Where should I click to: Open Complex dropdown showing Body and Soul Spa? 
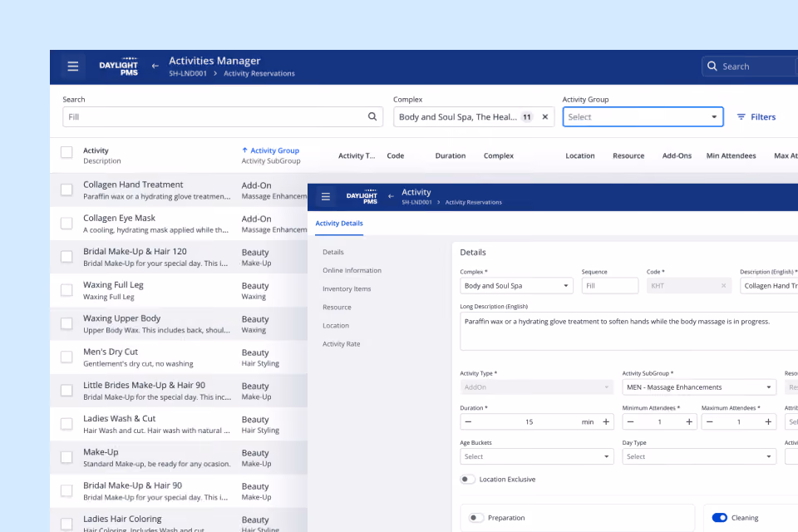516,286
